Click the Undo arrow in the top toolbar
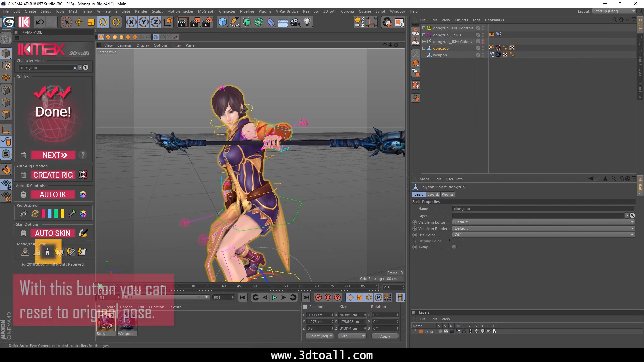The image size is (644, 362). click(40, 22)
